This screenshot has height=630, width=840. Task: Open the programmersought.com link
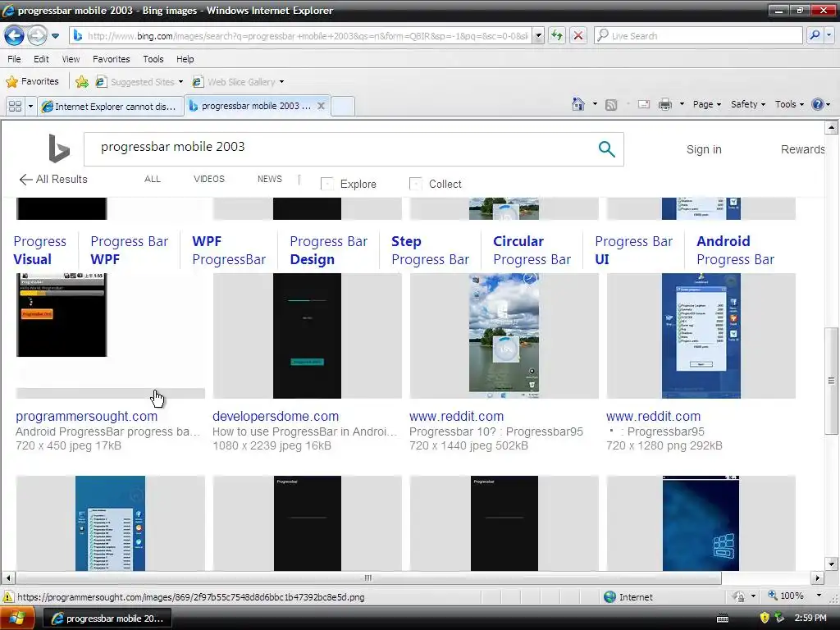[x=86, y=416]
